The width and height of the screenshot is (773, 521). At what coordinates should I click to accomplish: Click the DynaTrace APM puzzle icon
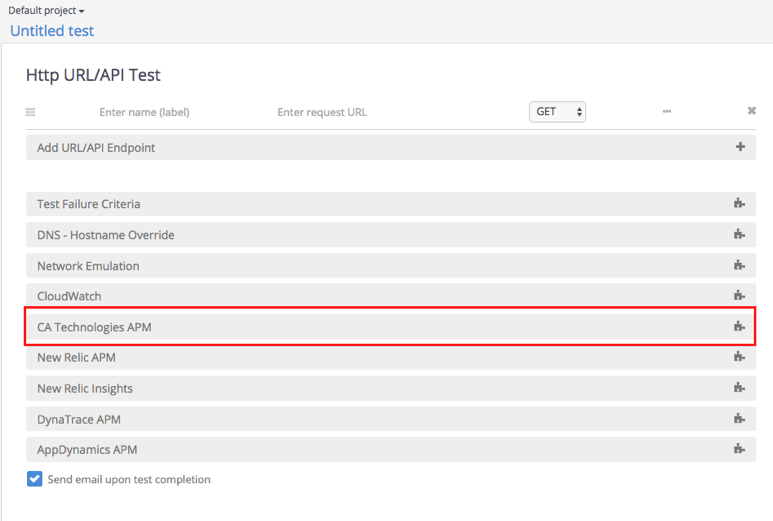pos(739,419)
